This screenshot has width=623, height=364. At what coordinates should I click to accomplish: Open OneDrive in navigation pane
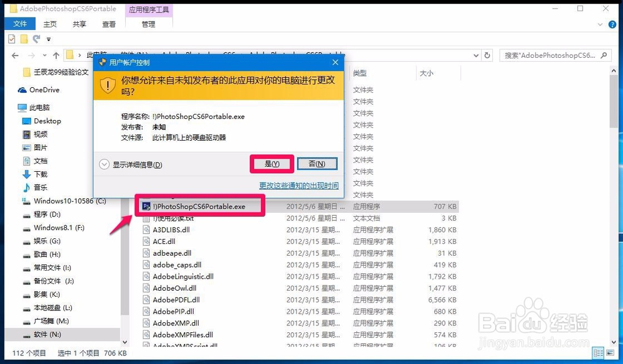[x=39, y=90]
